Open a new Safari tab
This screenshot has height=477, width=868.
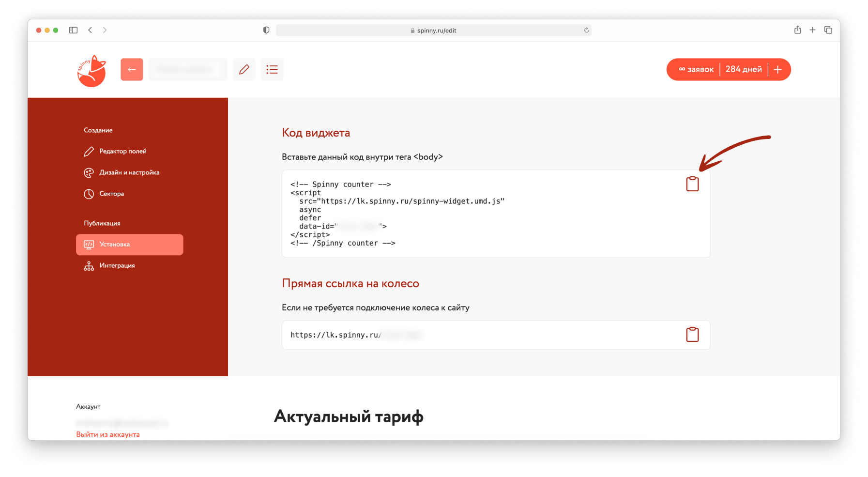813,30
